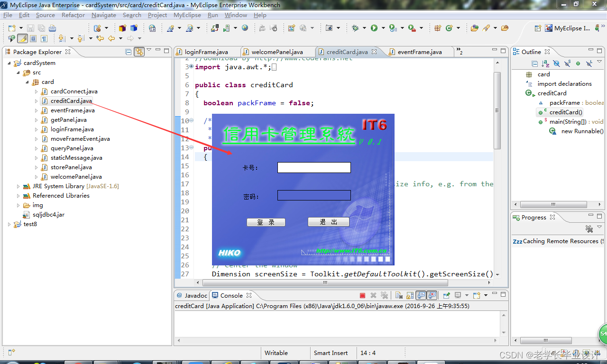
Task: Expand the JRE System Library node
Action: 18,186
